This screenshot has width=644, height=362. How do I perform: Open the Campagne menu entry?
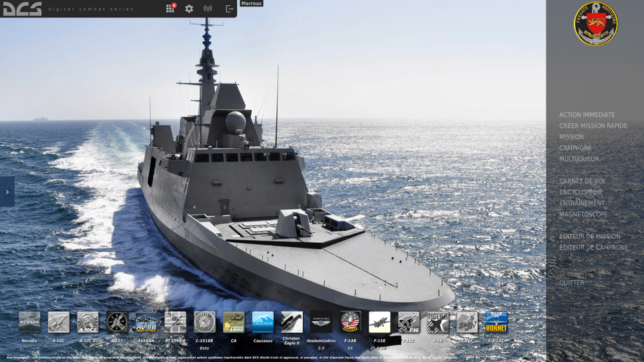[x=575, y=148]
